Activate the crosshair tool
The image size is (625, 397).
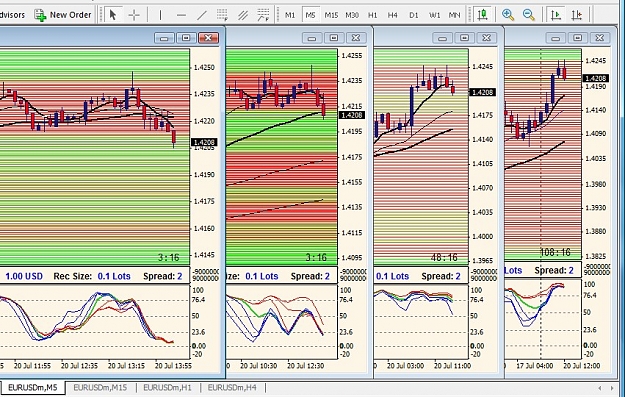point(134,15)
